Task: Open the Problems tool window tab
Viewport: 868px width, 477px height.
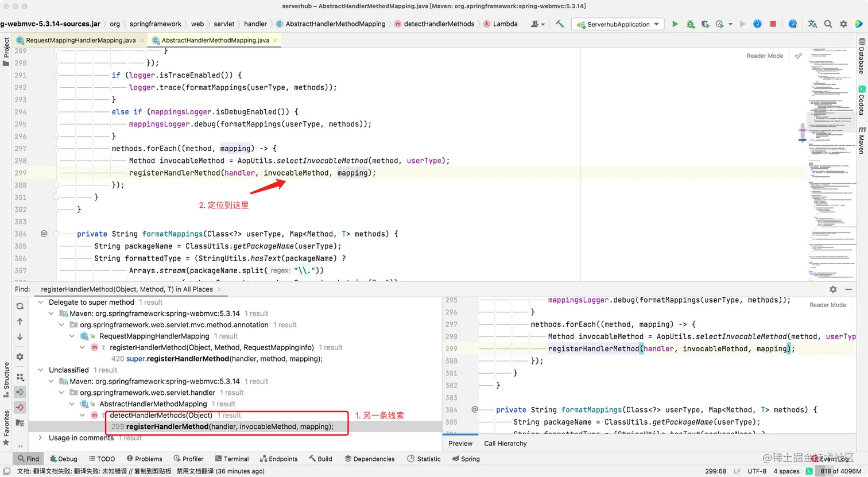Action: point(144,459)
